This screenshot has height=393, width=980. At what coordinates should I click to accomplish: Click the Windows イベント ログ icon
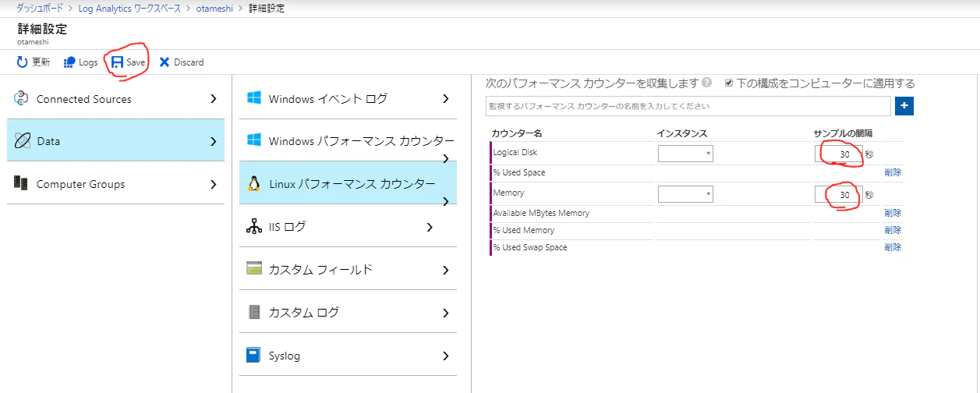point(253,98)
